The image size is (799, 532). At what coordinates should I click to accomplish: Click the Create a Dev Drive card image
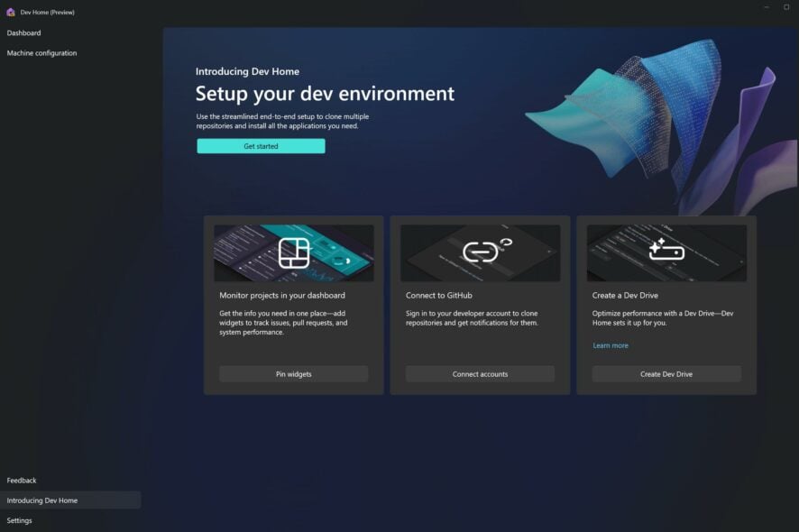[666, 252]
